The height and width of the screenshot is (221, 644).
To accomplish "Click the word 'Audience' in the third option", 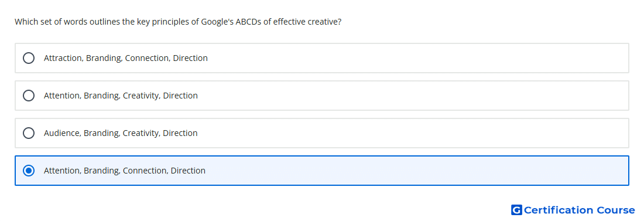I will coord(62,133).
